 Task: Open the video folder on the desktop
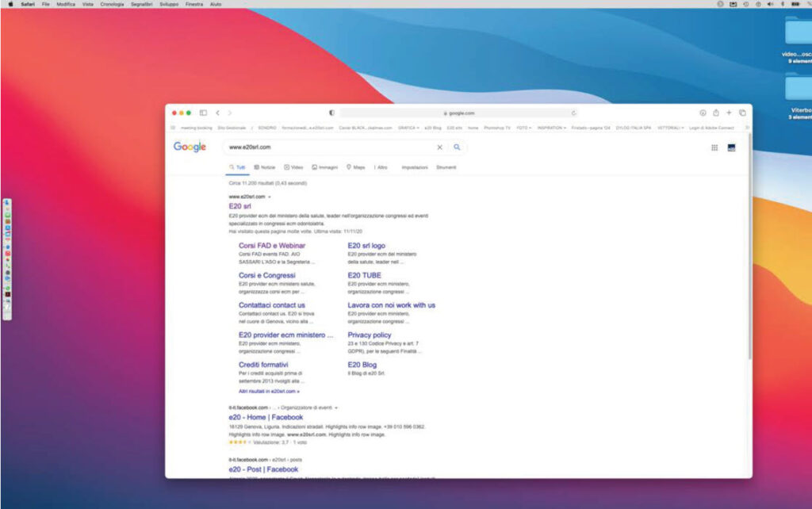click(x=798, y=30)
